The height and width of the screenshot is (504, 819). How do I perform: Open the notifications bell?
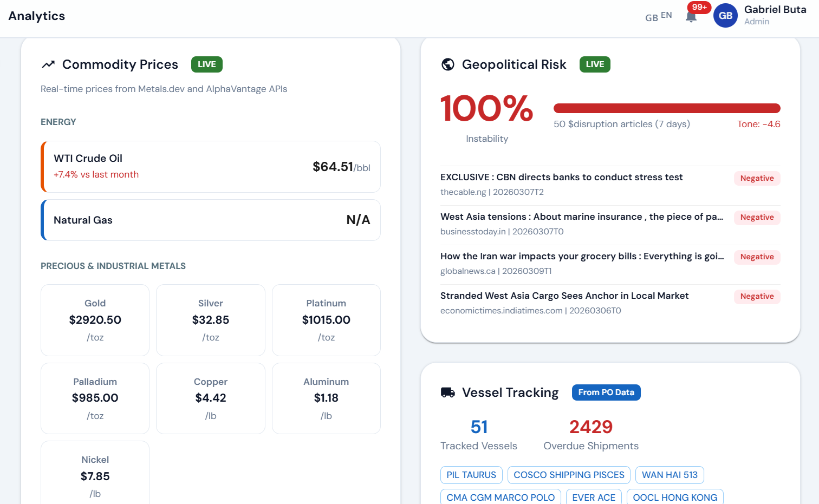tap(691, 17)
